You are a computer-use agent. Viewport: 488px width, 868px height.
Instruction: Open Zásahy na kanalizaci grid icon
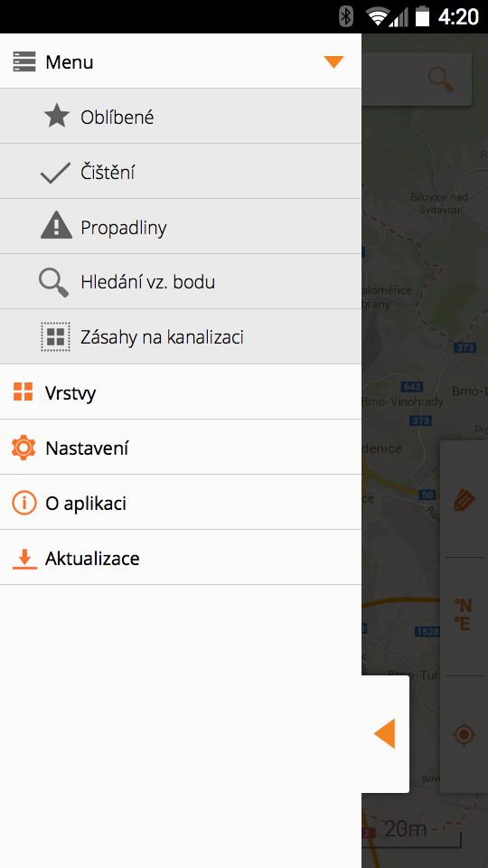click(x=55, y=336)
